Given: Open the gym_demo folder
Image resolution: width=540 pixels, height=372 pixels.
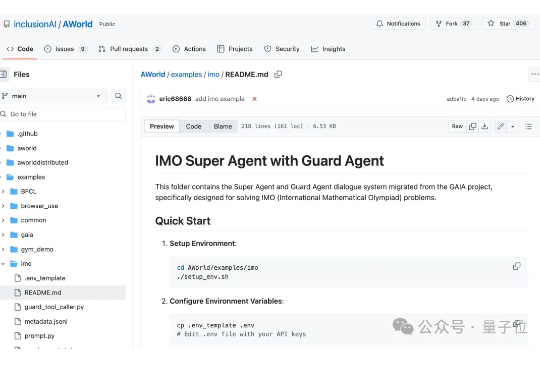Looking at the screenshot, I should [37, 249].
